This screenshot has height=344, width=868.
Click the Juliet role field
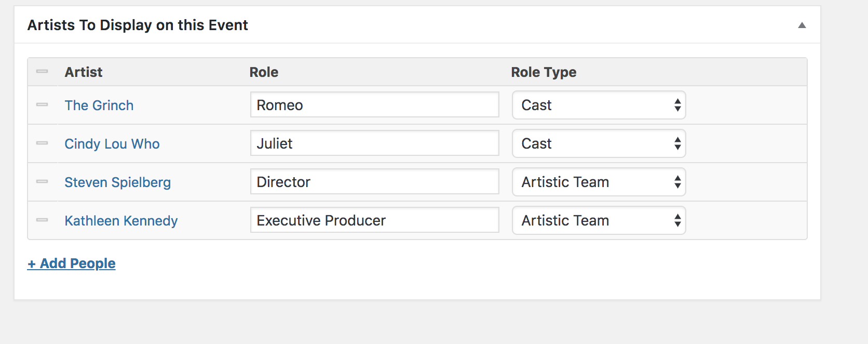coord(374,143)
